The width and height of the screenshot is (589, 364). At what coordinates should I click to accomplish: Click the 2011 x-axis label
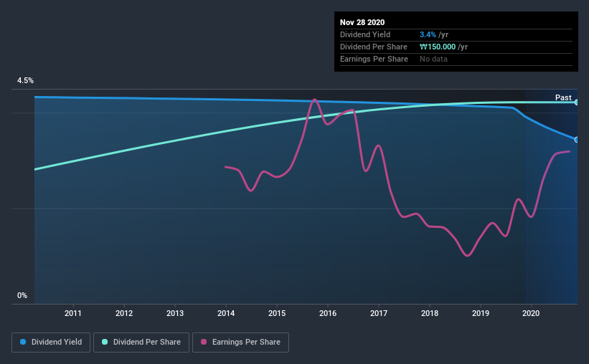click(73, 313)
